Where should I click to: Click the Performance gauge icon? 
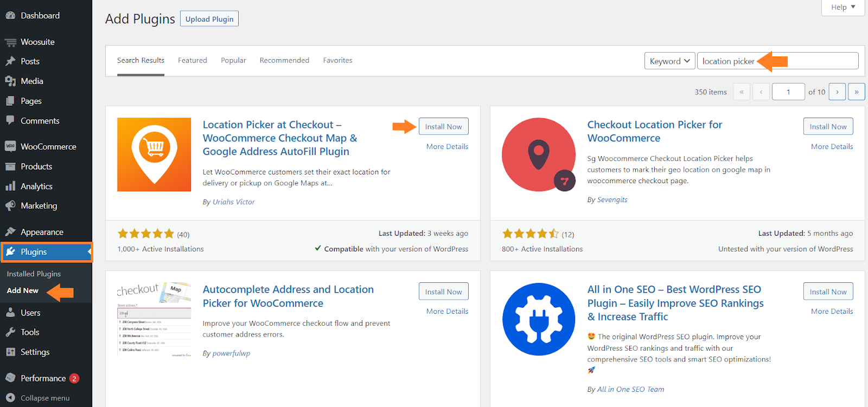tap(10, 378)
